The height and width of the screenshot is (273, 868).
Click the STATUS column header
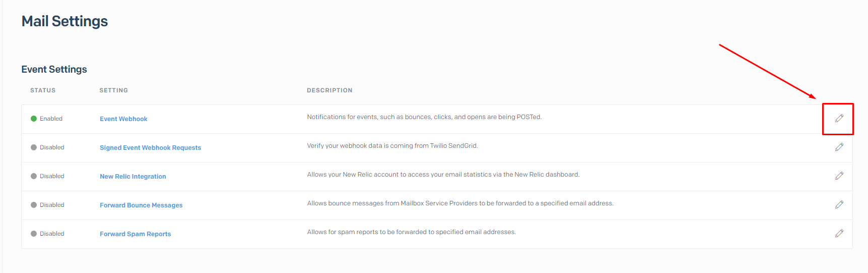click(x=43, y=90)
